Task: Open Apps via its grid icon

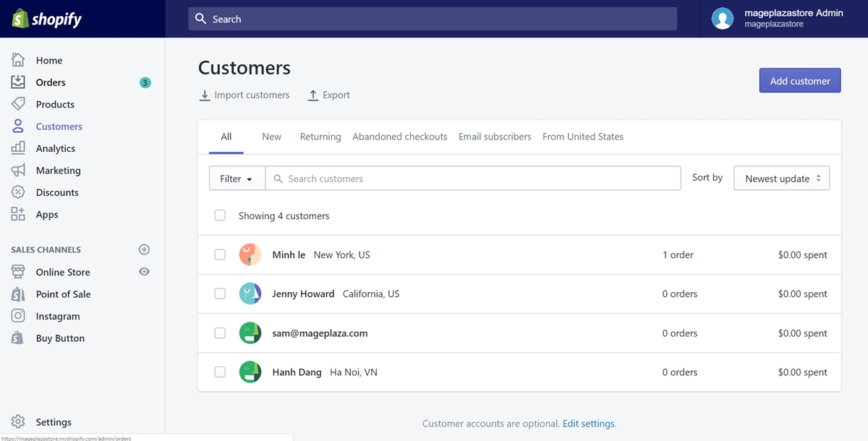Action: 18,215
